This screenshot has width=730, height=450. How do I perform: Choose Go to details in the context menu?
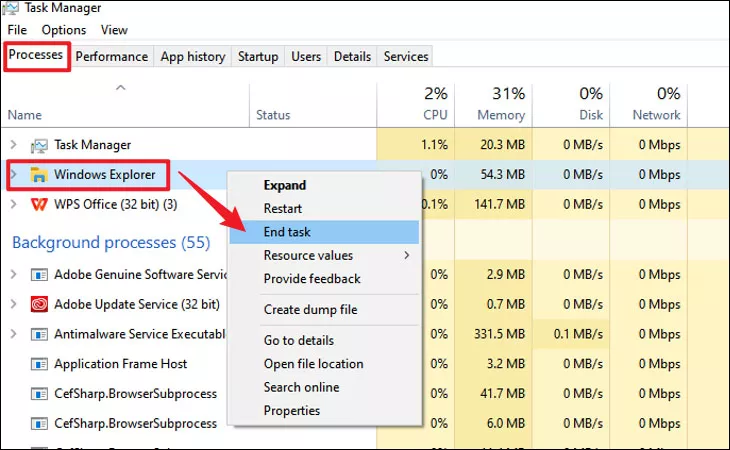click(x=324, y=340)
